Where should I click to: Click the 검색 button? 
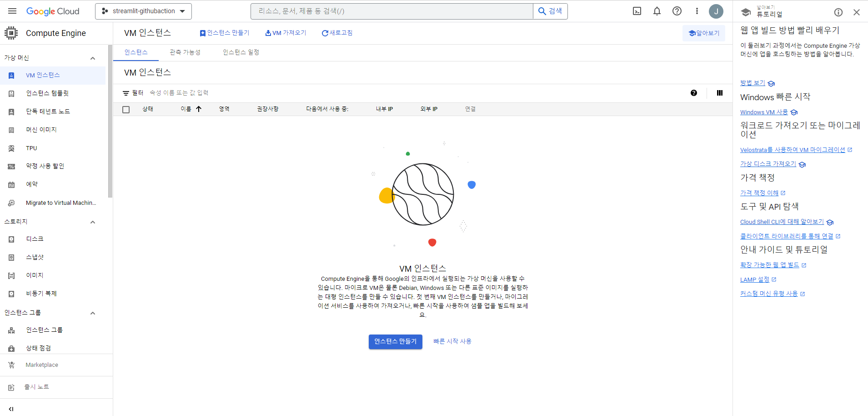(x=550, y=11)
